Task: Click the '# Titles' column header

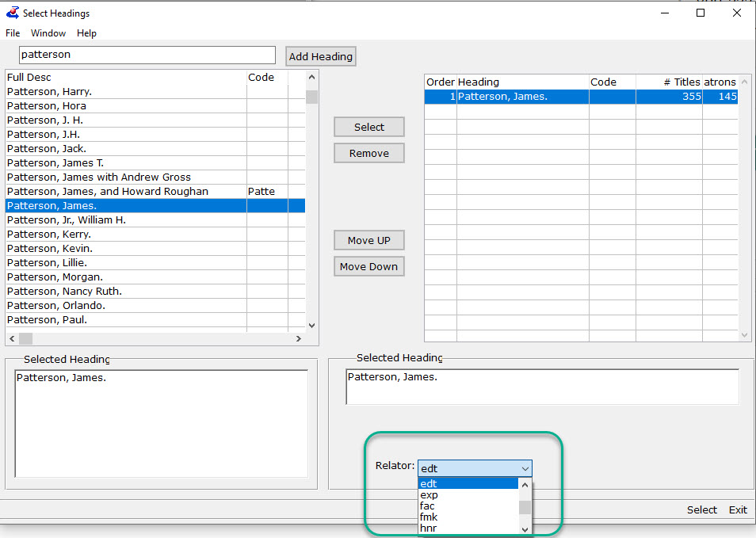Action: (x=668, y=82)
